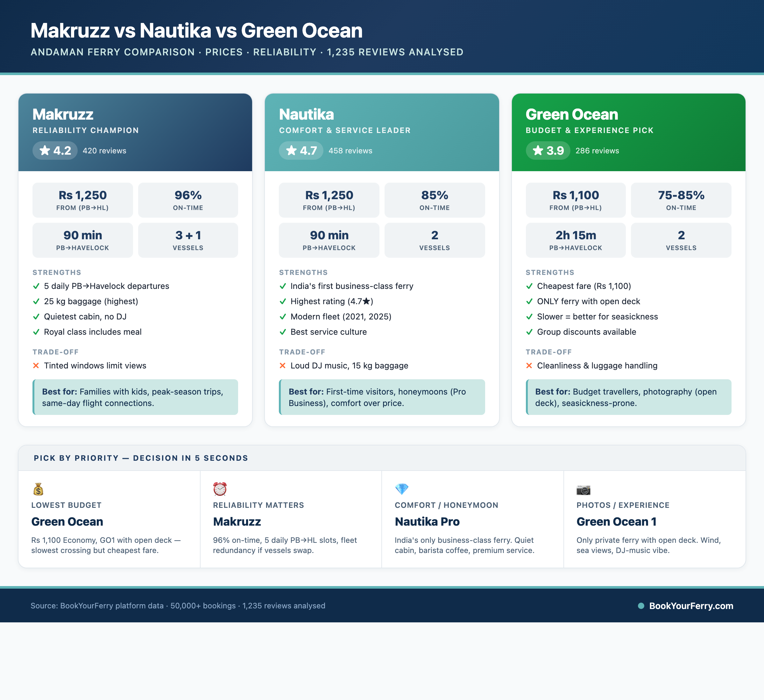The height and width of the screenshot is (700, 764).
Task: Click the Green Ocean card title
Action: pyautogui.click(x=571, y=115)
